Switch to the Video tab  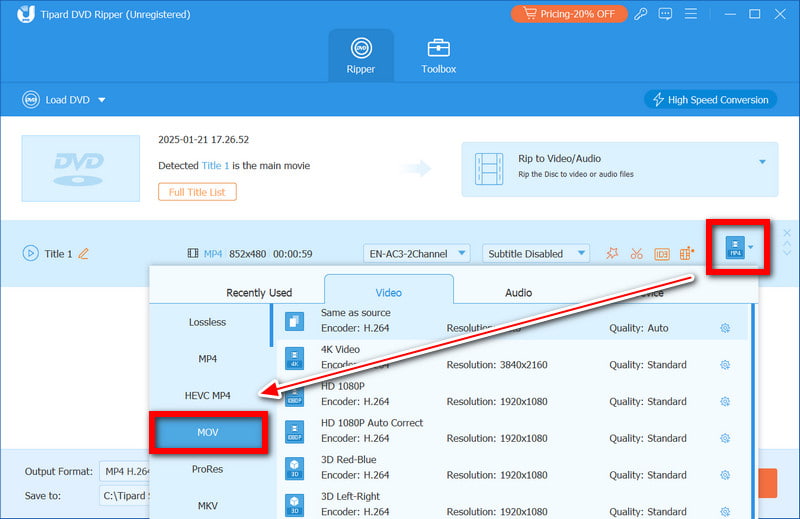(389, 292)
